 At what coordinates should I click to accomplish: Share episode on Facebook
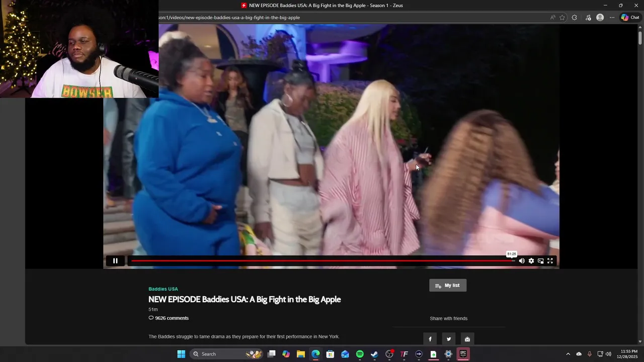pos(430,339)
